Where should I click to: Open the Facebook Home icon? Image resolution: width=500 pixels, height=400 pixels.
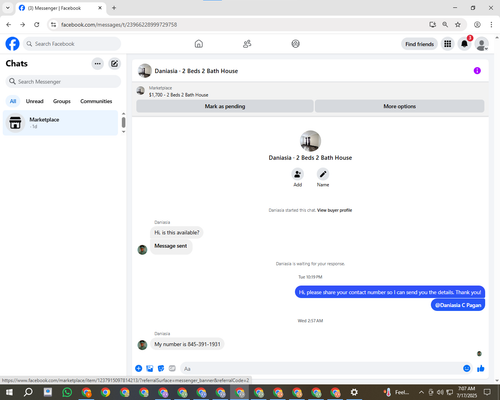click(x=199, y=44)
